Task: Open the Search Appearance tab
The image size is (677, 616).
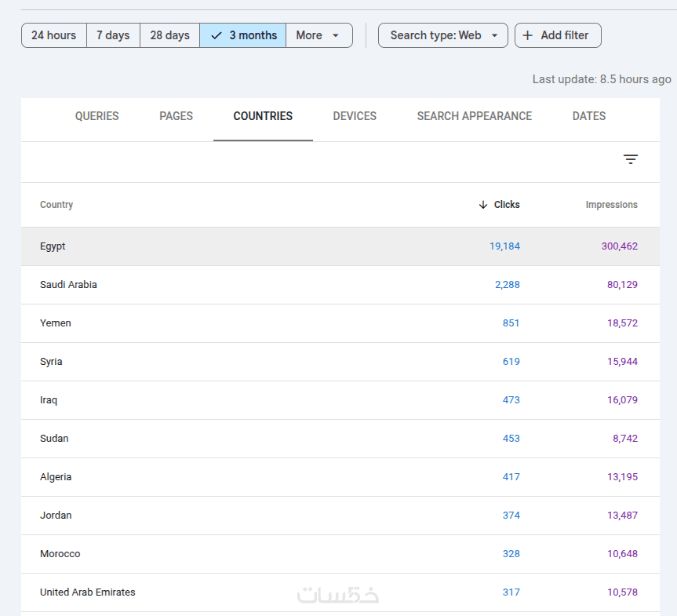Action: pyautogui.click(x=475, y=116)
